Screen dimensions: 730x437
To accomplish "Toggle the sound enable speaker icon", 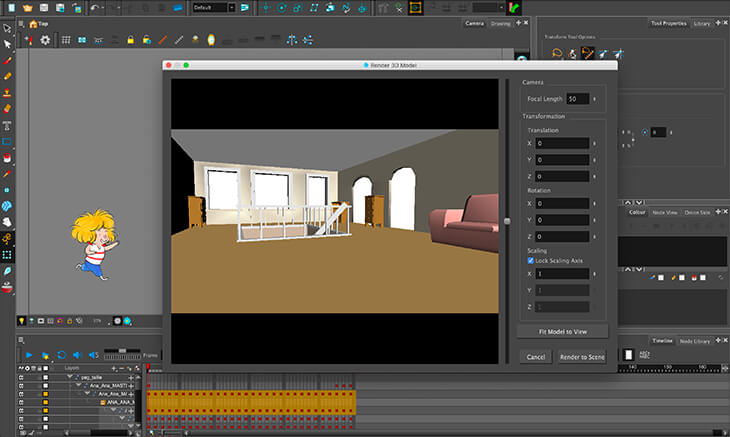I will click(x=77, y=355).
